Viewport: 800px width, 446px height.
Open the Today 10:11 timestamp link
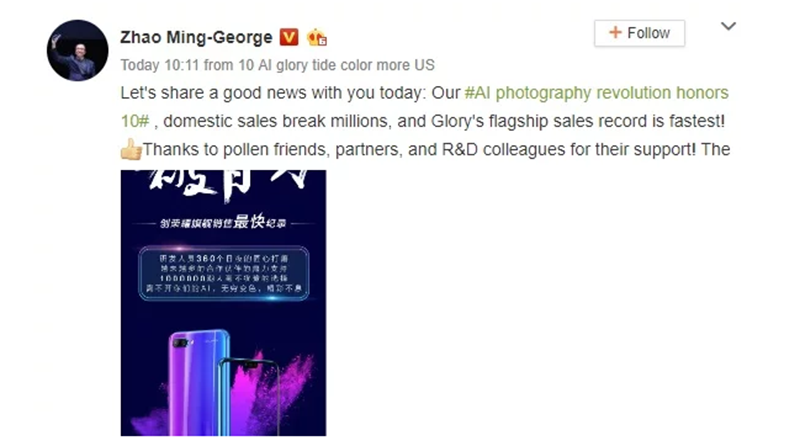(160, 65)
